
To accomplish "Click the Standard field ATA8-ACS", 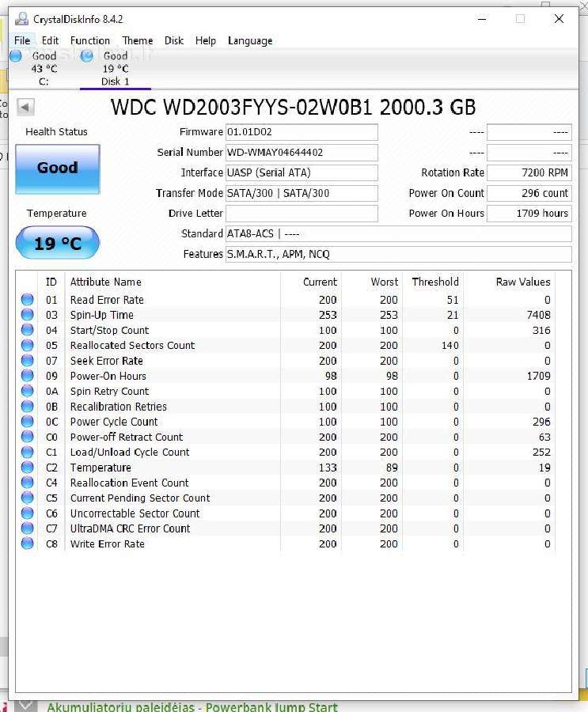I will coord(399,234).
